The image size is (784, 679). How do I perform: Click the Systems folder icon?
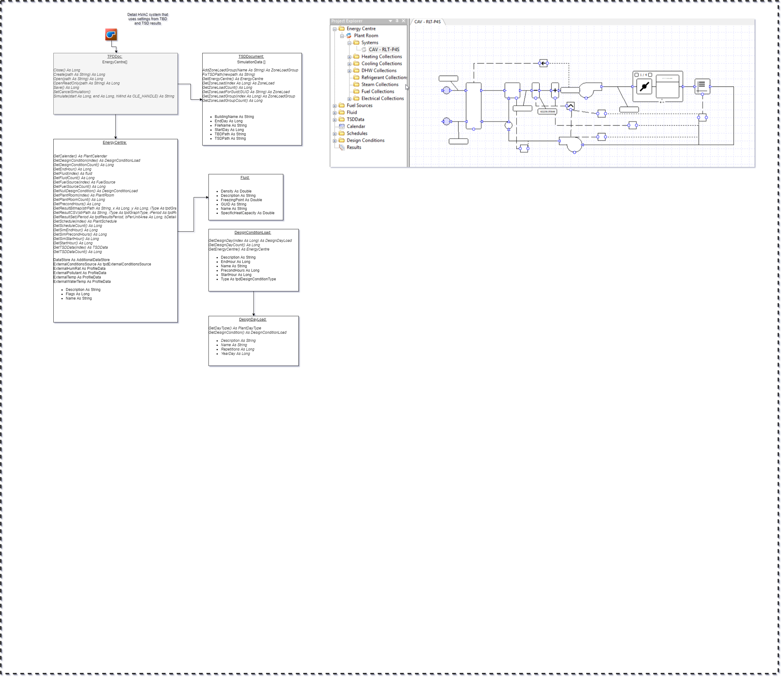pos(356,43)
